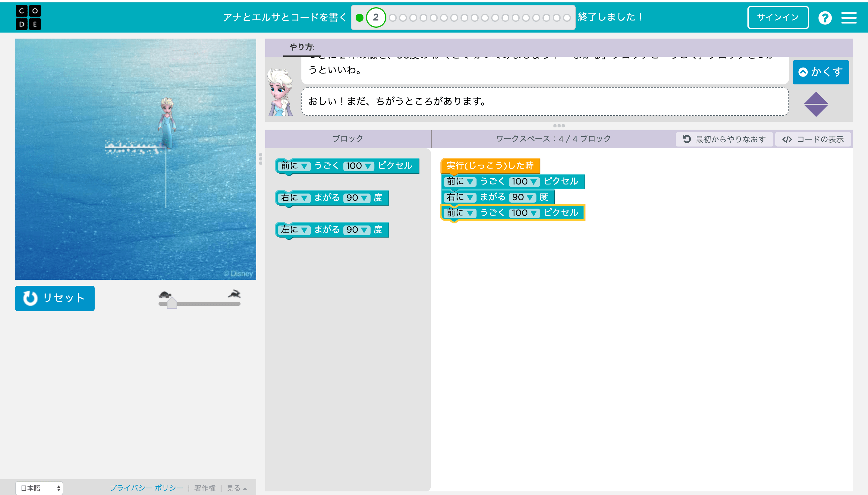Viewport: 868px width, 495px height.
Task: Open 著作権 copyright link
Action: pos(205,488)
